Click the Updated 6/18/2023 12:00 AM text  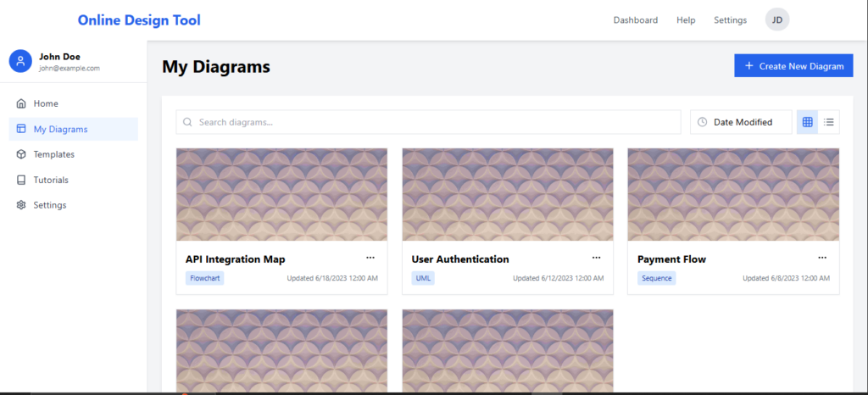click(332, 278)
